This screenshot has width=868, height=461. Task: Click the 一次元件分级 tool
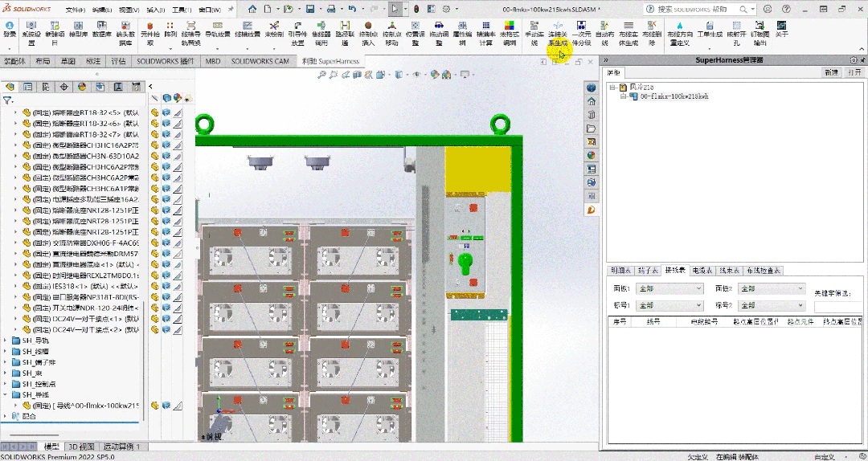tap(581, 33)
